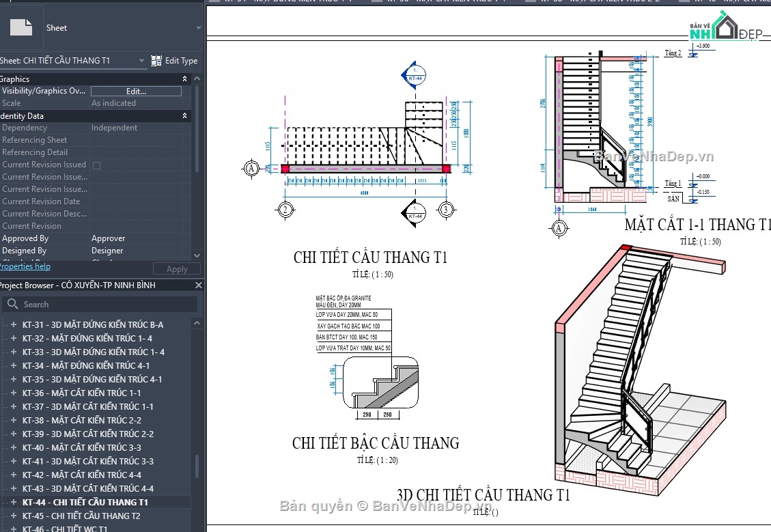Select sheet KT-40 - MẶT CẮT KIẾN TRÚC 3-3
Image resolution: width=771 pixels, height=532 pixels.
tap(81, 447)
